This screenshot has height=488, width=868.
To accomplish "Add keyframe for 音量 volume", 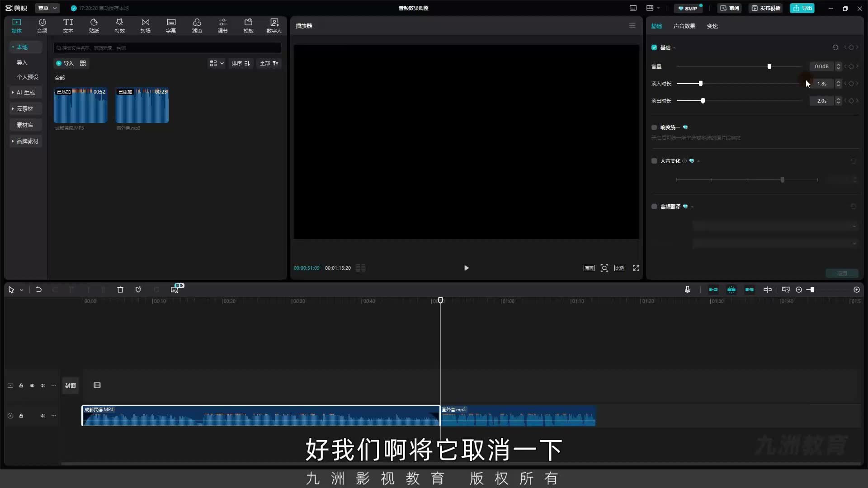I will click(x=851, y=66).
